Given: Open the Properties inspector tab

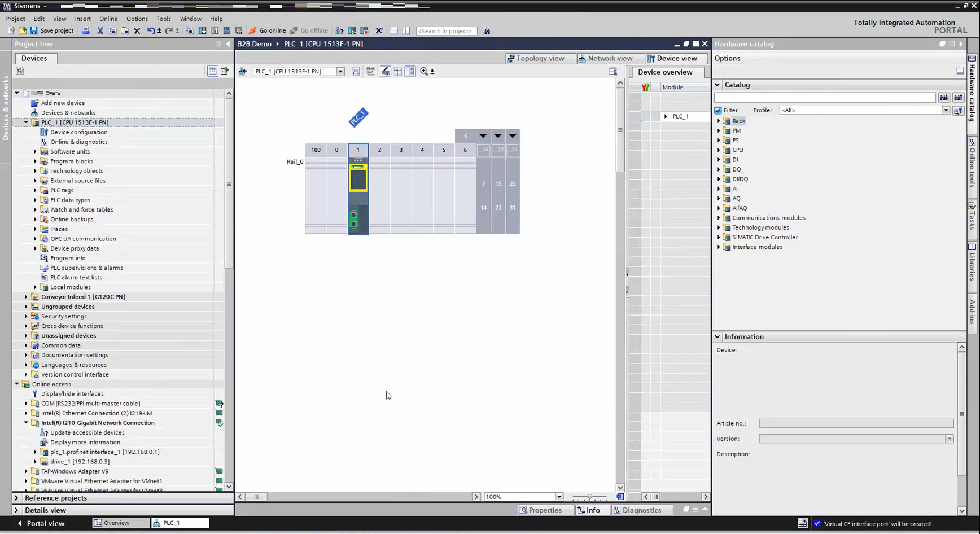Looking at the screenshot, I should tap(540, 510).
